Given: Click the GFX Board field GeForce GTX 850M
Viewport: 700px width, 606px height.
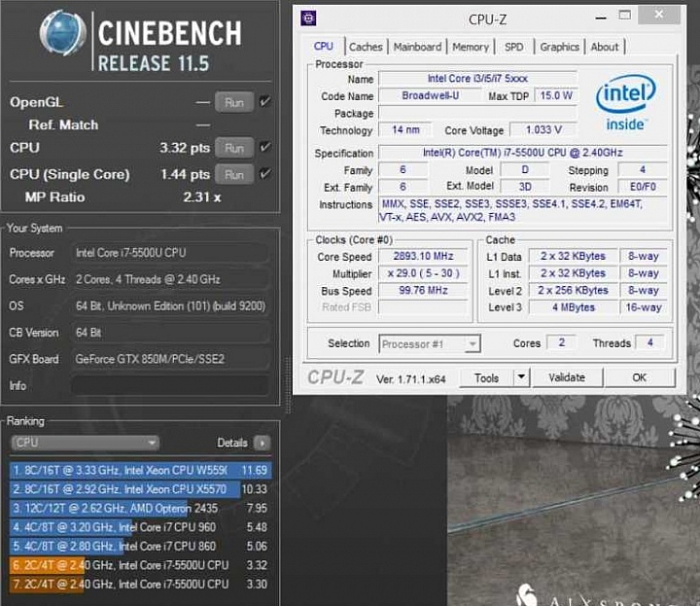Looking at the screenshot, I should (x=170, y=359).
